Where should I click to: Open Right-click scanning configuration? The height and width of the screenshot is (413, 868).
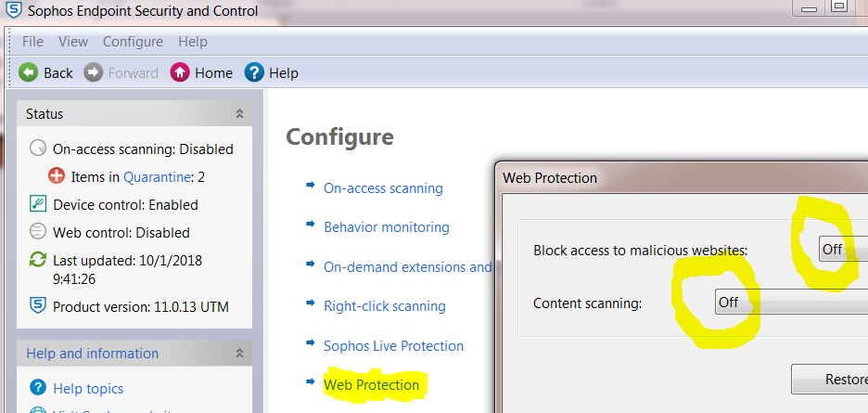[385, 306]
